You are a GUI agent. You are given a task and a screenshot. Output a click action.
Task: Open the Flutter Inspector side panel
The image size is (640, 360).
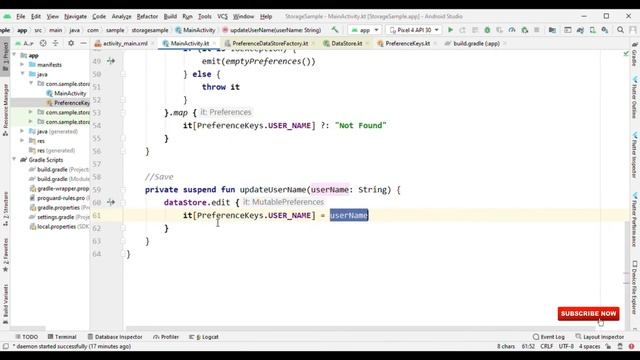[635, 156]
